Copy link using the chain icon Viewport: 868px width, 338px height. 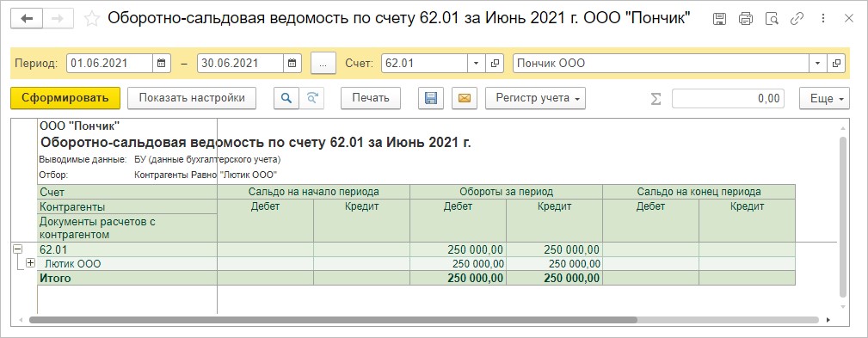coord(797,19)
